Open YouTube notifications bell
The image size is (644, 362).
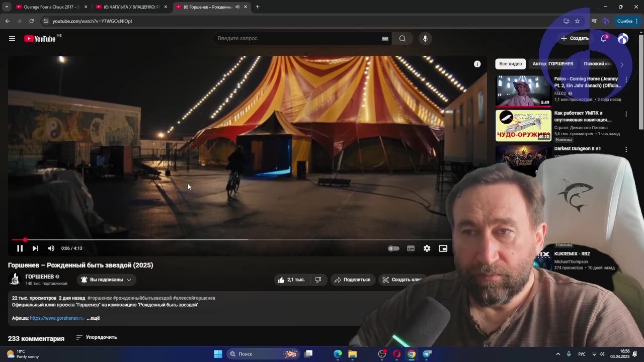click(604, 38)
